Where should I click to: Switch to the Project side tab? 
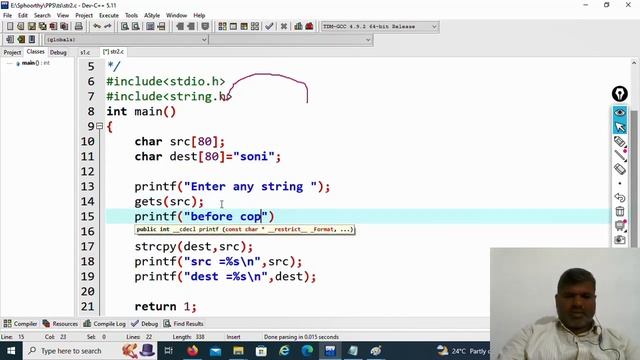point(12,52)
